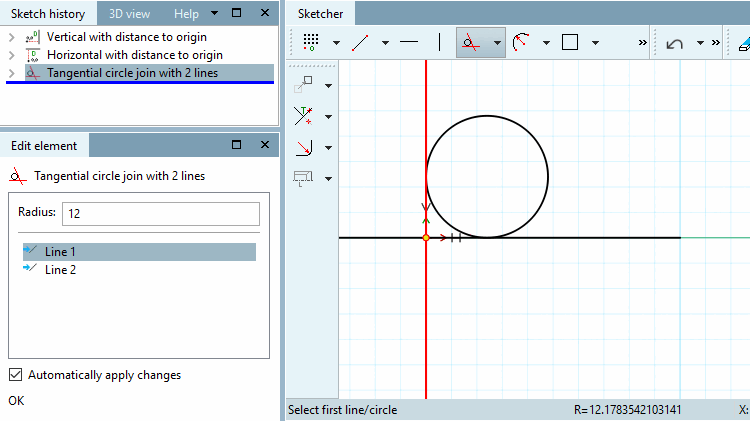Viewport: 750px width, 421px height.
Task: Select the trim lines tool
Action: (x=303, y=116)
